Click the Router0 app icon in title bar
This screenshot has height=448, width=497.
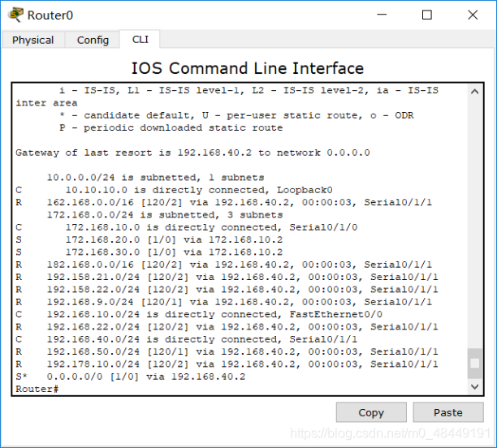coord(16,15)
